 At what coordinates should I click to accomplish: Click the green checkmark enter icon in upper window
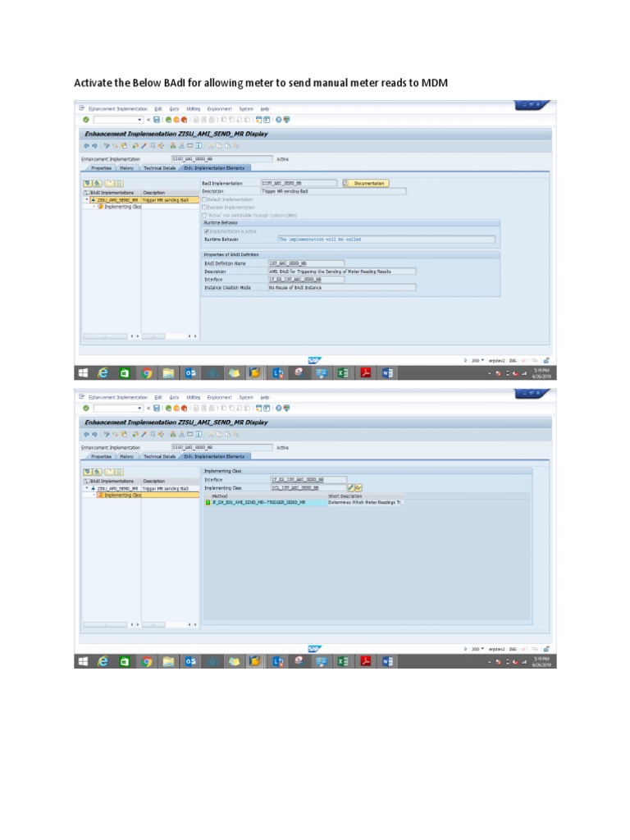point(85,120)
